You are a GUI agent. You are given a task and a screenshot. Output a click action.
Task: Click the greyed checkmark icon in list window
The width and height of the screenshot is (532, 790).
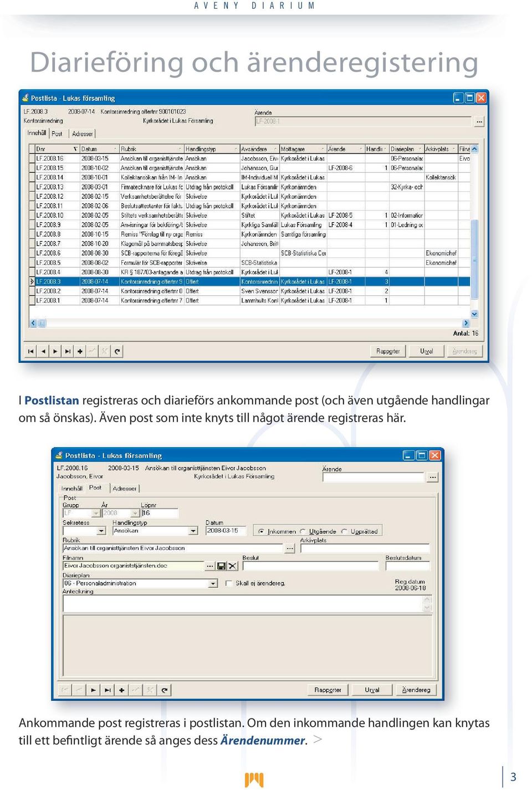point(92,351)
